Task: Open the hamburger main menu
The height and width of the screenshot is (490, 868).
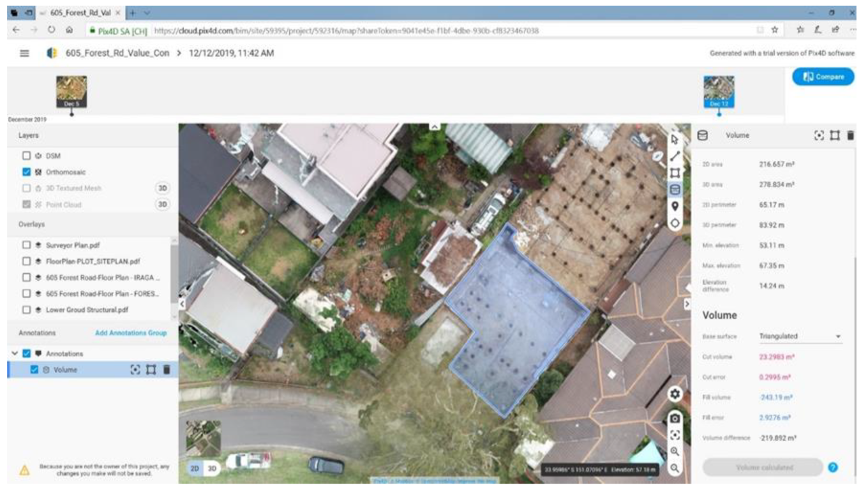Action: coord(25,54)
